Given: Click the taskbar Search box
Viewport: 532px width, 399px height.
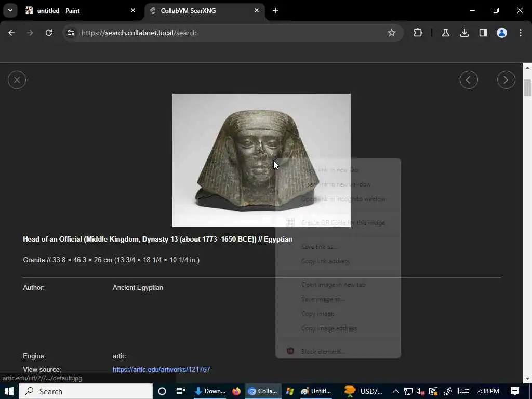Looking at the screenshot, I should (x=86, y=391).
